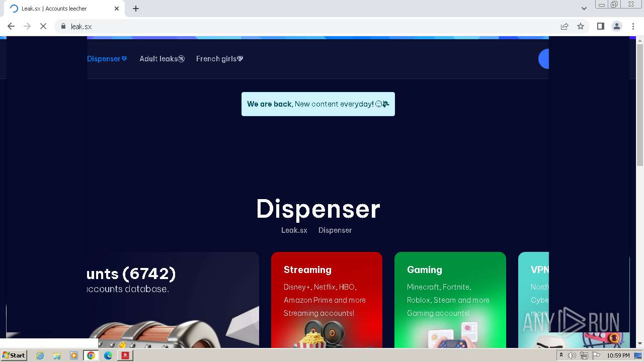Screen dimensions: 644x362
Task: Bookmark this page with star icon
Action: point(581,26)
